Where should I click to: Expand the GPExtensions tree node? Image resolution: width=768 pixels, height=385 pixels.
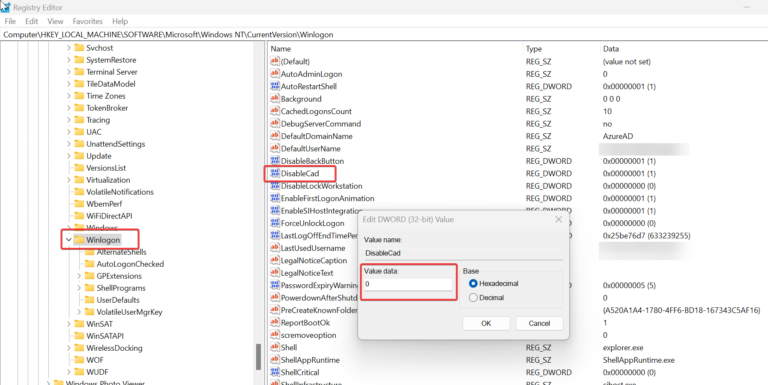[79, 276]
